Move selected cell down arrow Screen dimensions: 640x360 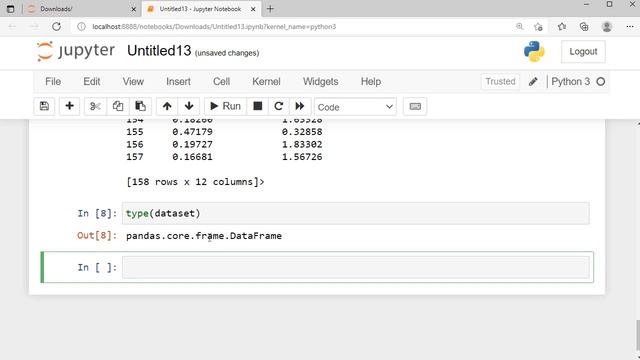(x=189, y=107)
